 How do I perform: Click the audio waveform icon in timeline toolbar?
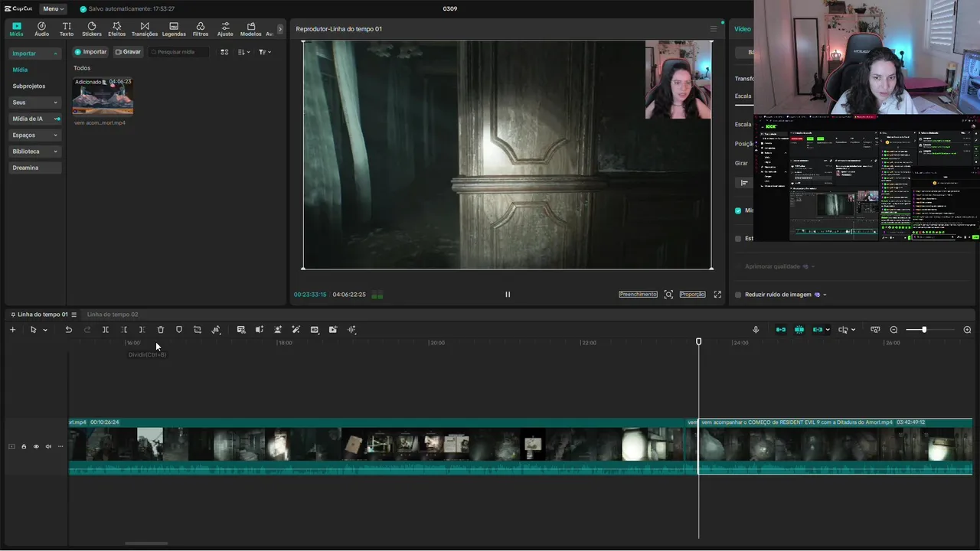[x=351, y=330]
